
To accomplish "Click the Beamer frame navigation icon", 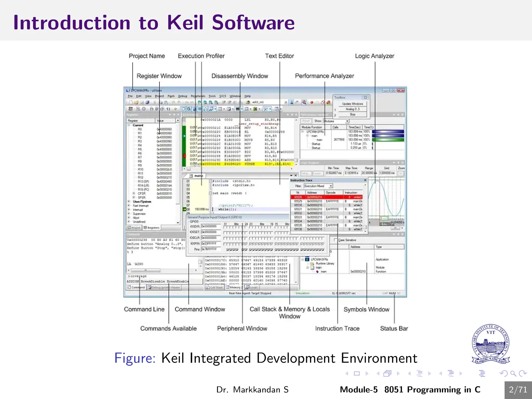I will tap(387, 373).
